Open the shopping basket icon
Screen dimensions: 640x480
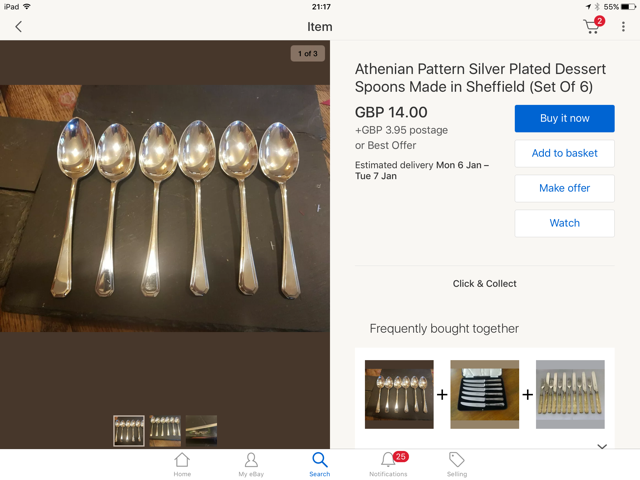point(592,27)
